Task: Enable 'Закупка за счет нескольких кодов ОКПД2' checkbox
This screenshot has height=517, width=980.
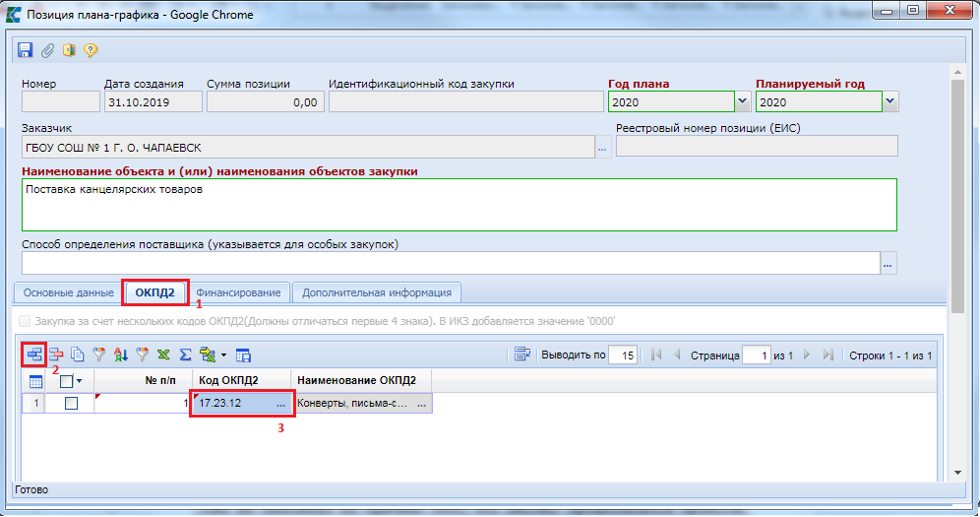Action: pyautogui.click(x=26, y=321)
